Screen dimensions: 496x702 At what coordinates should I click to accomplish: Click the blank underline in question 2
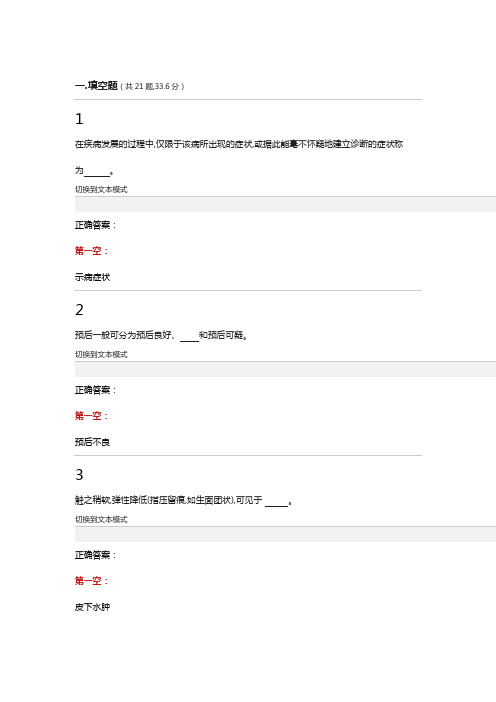coord(189,340)
